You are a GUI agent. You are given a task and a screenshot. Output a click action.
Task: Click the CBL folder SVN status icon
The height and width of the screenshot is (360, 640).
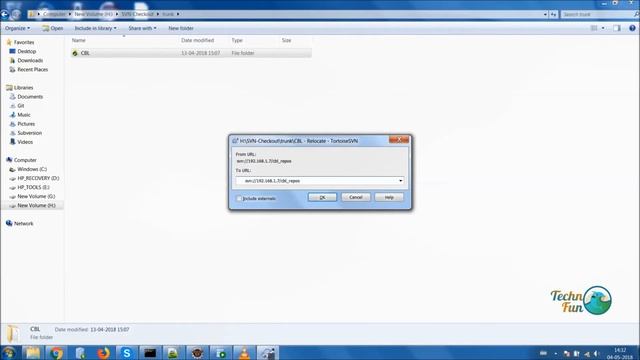(x=75, y=53)
